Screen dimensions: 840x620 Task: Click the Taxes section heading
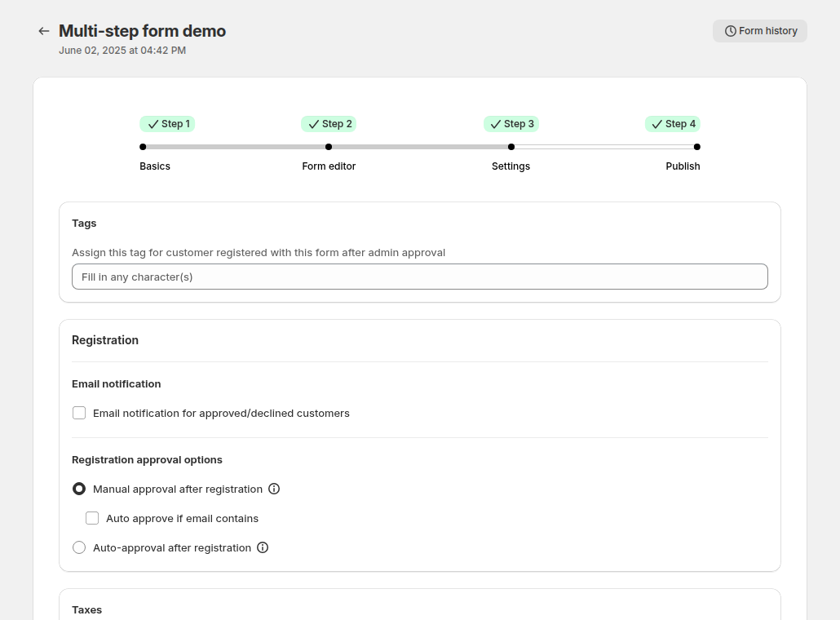tap(86, 610)
